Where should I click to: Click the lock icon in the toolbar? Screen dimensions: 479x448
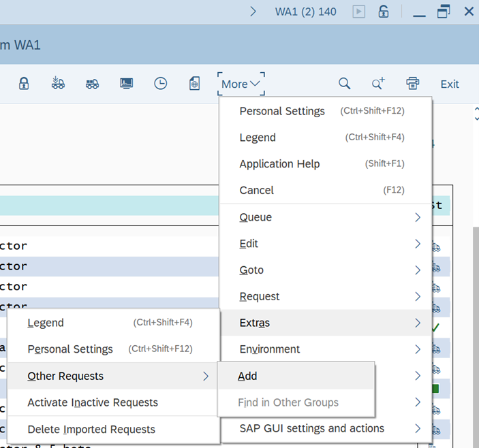[24, 83]
